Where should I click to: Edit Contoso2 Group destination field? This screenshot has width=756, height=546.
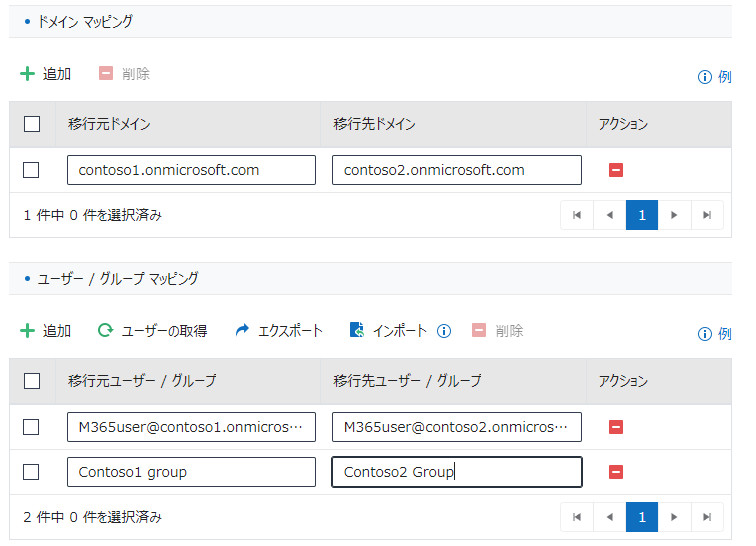click(x=457, y=472)
